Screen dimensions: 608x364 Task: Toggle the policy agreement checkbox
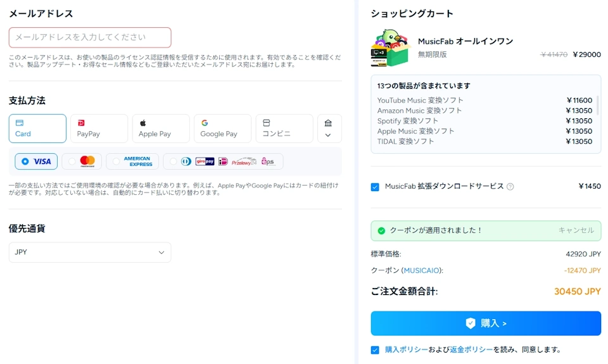point(375,350)
